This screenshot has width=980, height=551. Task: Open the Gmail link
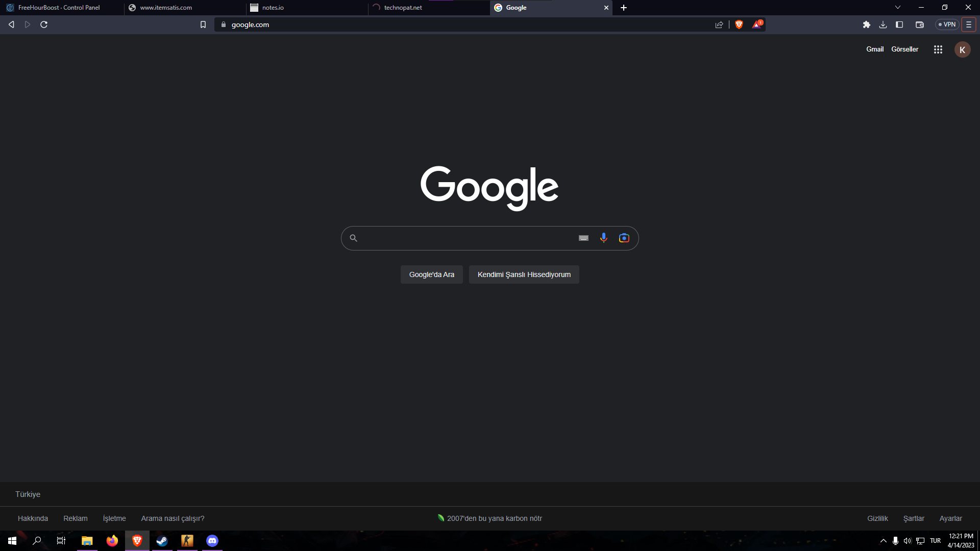click(874, 49)
